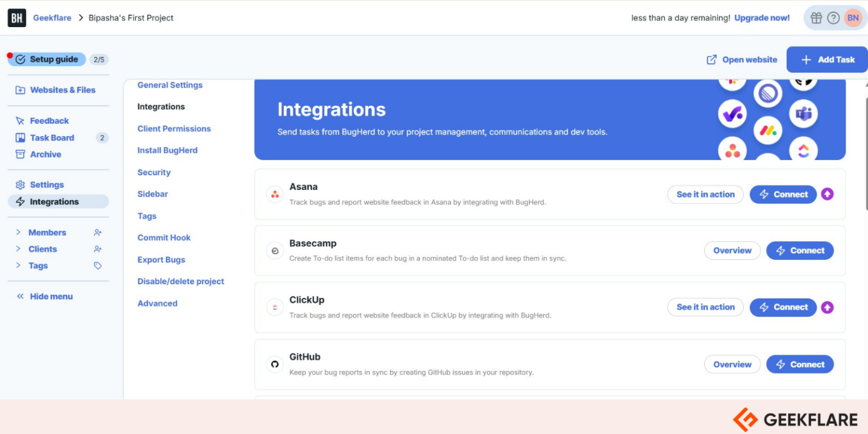Click the Integrations lightning icon in sidebar
Image resolution: width=868 pixels, height=434 pixels.
19,201
